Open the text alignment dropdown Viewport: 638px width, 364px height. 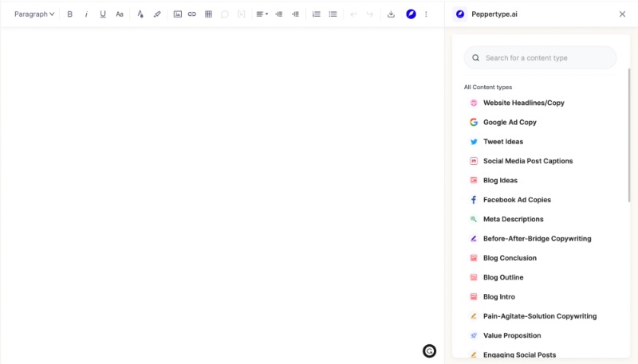pos(262,14)
